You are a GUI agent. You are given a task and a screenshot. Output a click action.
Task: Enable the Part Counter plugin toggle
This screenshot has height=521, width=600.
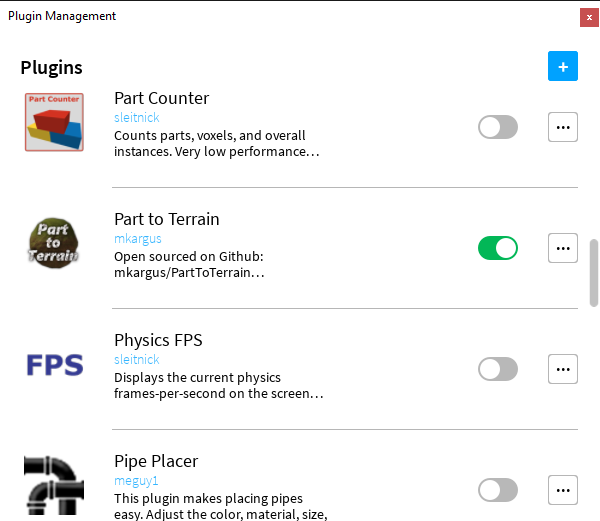(x=498, y=127)
